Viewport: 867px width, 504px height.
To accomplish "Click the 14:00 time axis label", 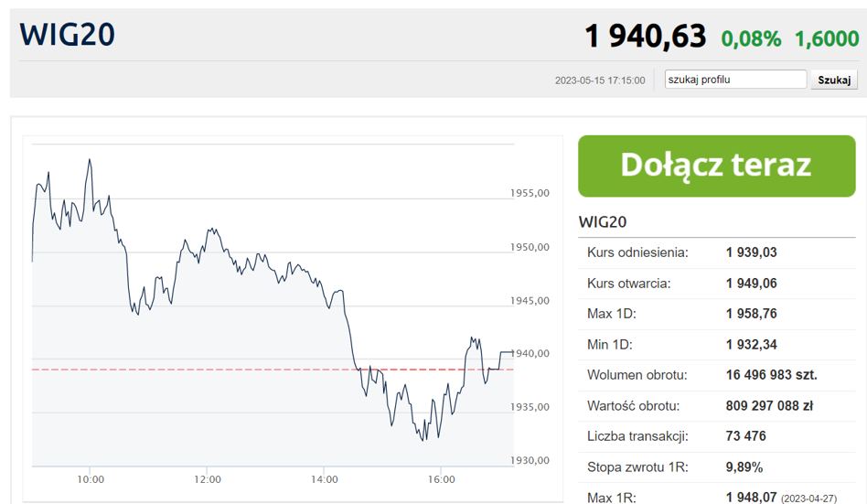I will pyautogui.click(x=324, y=479).
